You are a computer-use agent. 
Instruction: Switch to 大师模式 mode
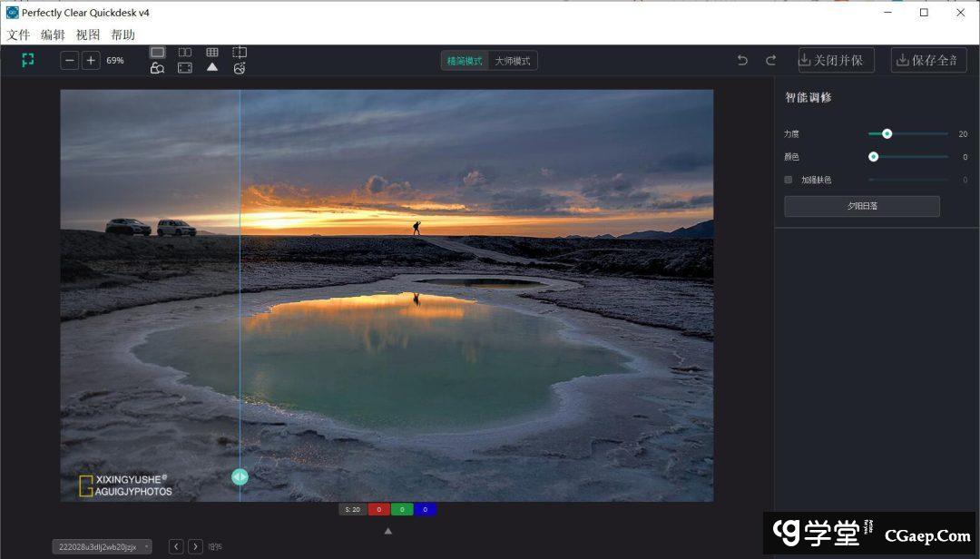pyautogui.click(x=513, y=61)
